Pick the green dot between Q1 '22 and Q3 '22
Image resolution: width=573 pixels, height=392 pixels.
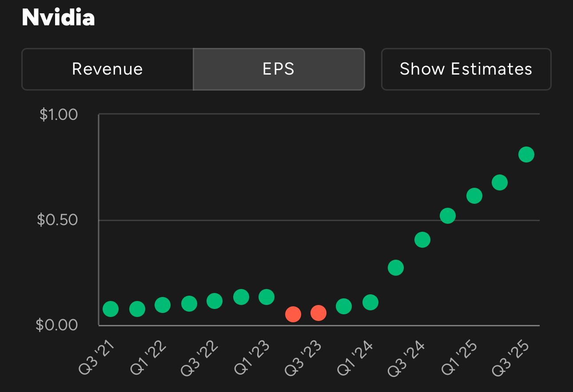point(189,304)
